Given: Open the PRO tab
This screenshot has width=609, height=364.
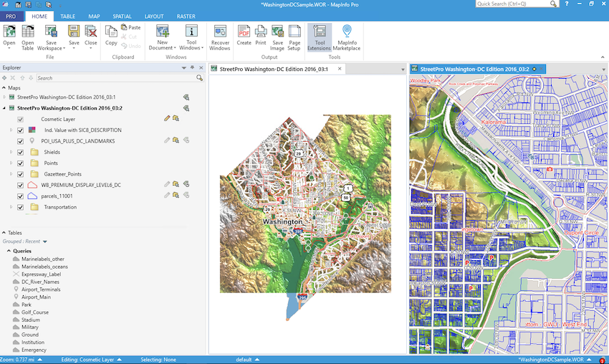Looking at the screenshot, I should [11, 16].
